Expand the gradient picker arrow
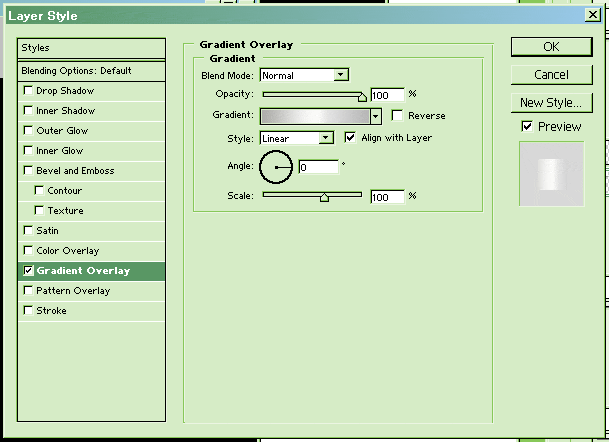The height and width of the screenshot is (442, 609). click(376, 116)
